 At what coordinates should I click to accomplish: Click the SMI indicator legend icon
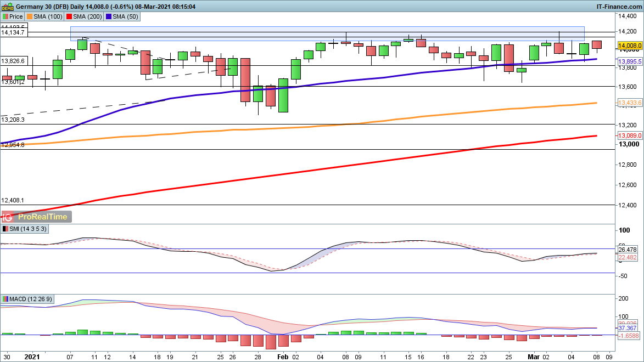click(5, 229)
